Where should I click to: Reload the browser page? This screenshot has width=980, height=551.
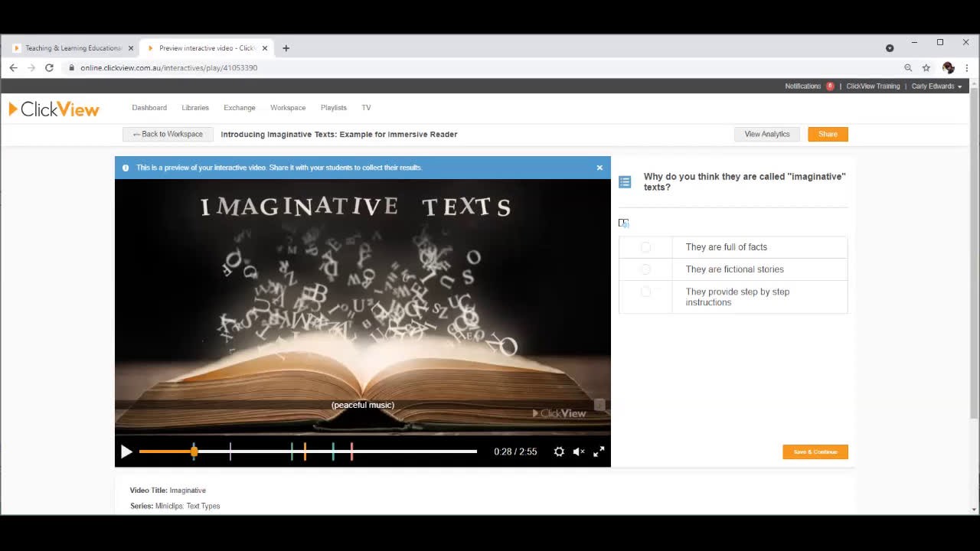pos(49,67)
